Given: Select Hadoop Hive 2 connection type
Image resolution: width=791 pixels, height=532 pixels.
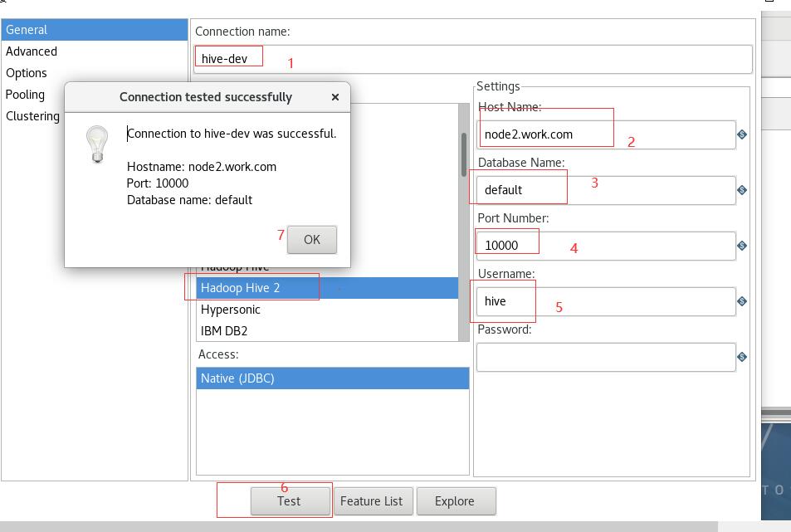Looking at the screenshot, I should [x=327, y=288].
